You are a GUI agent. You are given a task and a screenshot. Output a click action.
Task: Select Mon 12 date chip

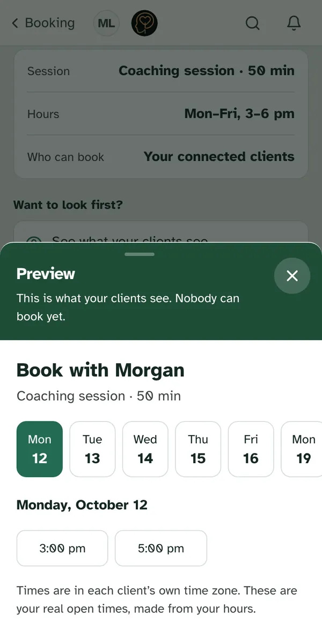pyautogui.click(x=40, y=449)
